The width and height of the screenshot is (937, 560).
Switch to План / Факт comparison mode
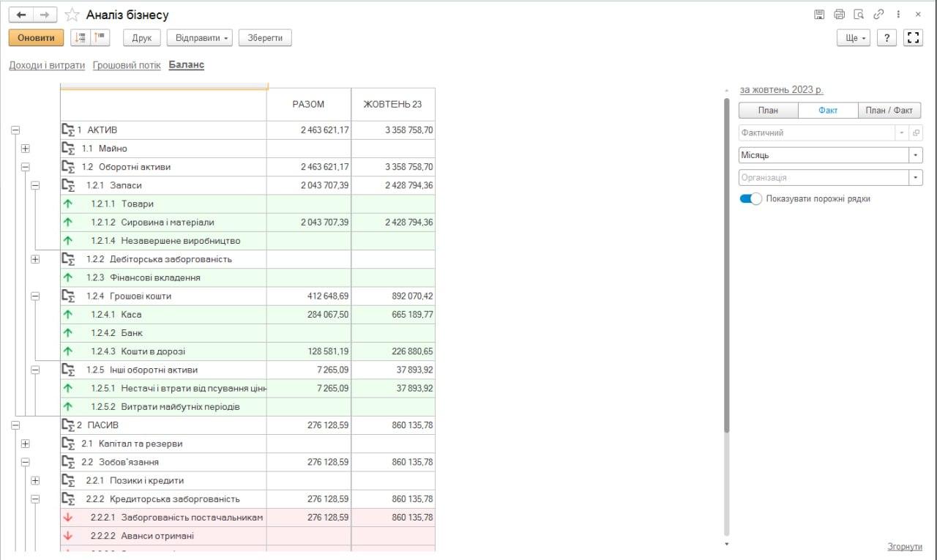[x=889, y=111]
